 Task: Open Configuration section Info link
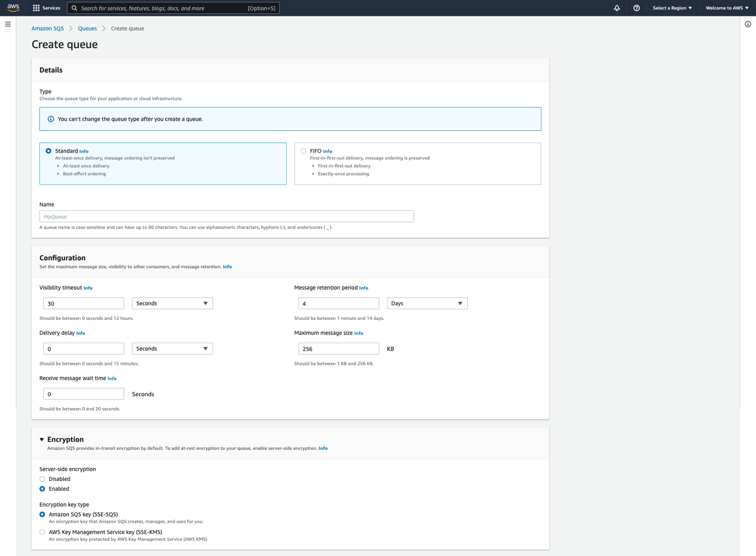(x=227, y=267)
